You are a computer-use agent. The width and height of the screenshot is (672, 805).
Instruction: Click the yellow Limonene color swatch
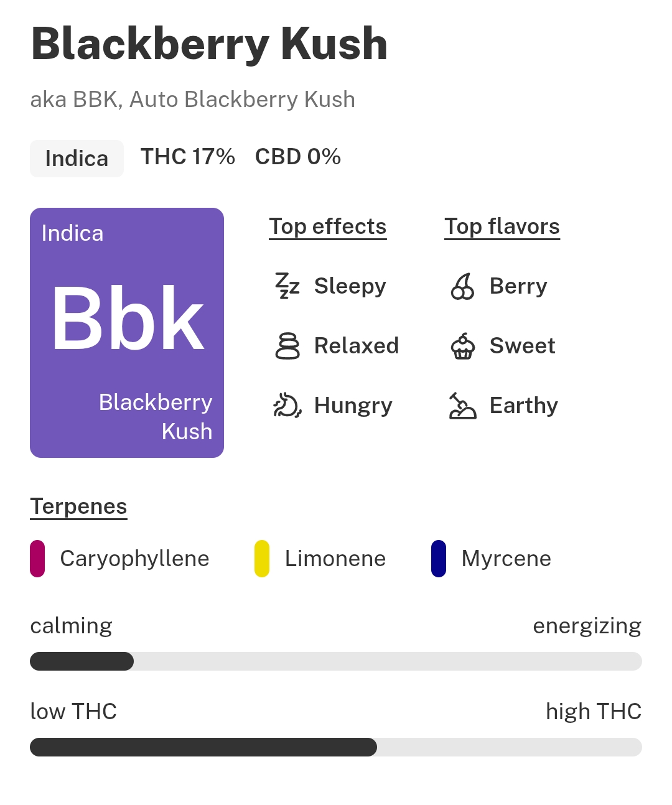pos(262,559)
